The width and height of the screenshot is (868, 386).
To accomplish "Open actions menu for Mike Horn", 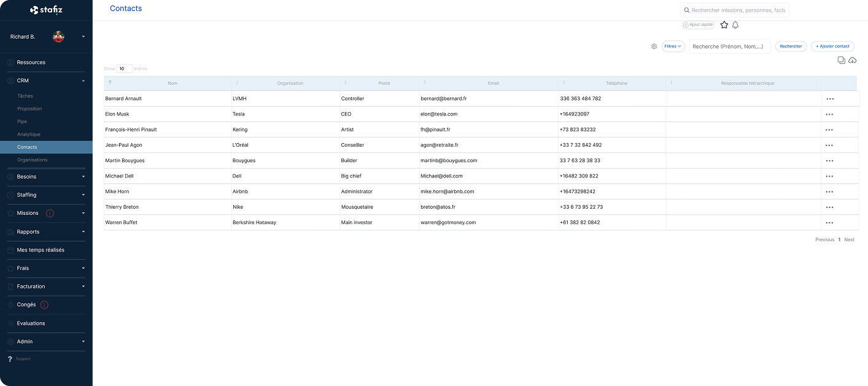I will coord(830,191).
